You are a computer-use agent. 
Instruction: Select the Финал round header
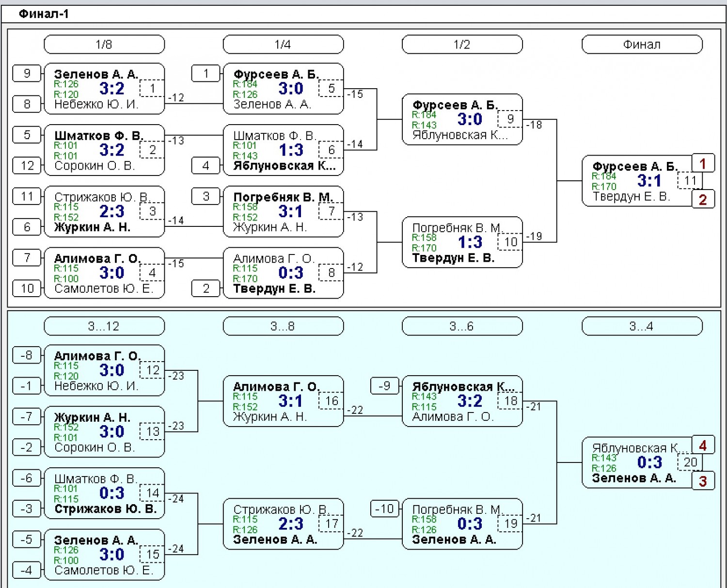(x=642, y=45)
